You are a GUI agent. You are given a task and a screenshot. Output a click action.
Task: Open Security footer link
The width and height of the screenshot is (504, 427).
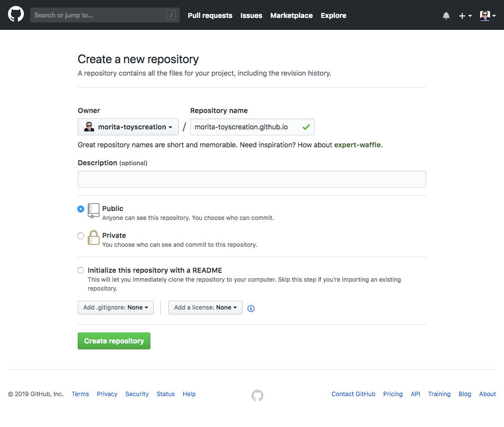pos(137,394)
